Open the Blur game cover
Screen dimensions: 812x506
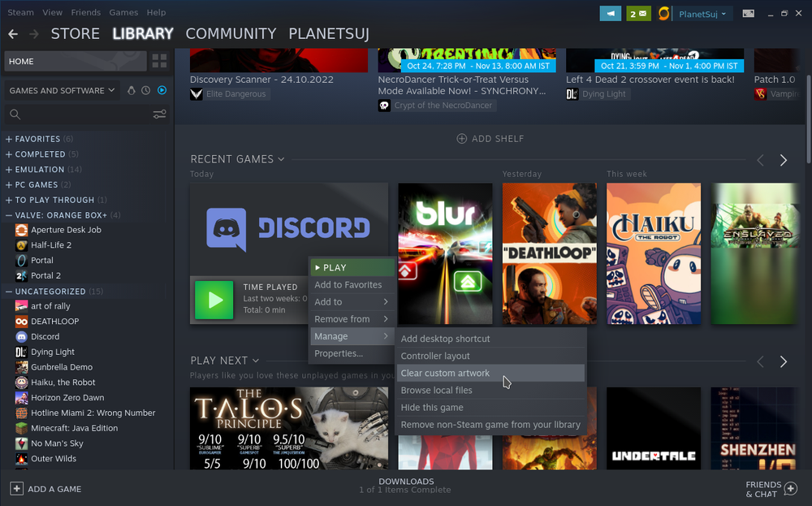(x=445, y=253)
